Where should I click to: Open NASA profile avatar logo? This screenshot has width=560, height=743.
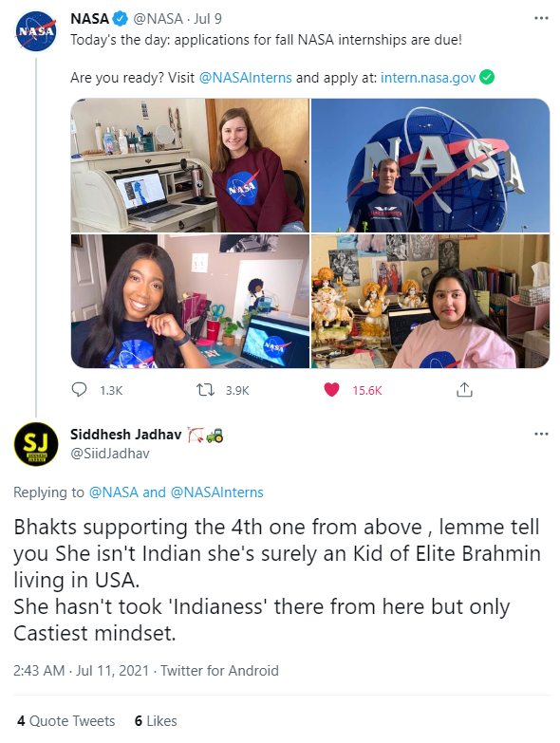(x=35, y=30)
